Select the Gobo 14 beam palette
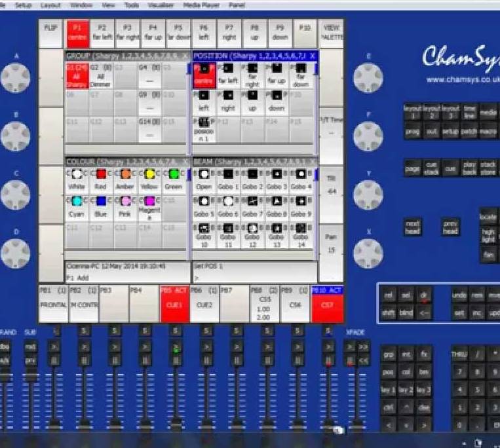Viewport: 500px width, 448px height. click(x=301, y=236)
